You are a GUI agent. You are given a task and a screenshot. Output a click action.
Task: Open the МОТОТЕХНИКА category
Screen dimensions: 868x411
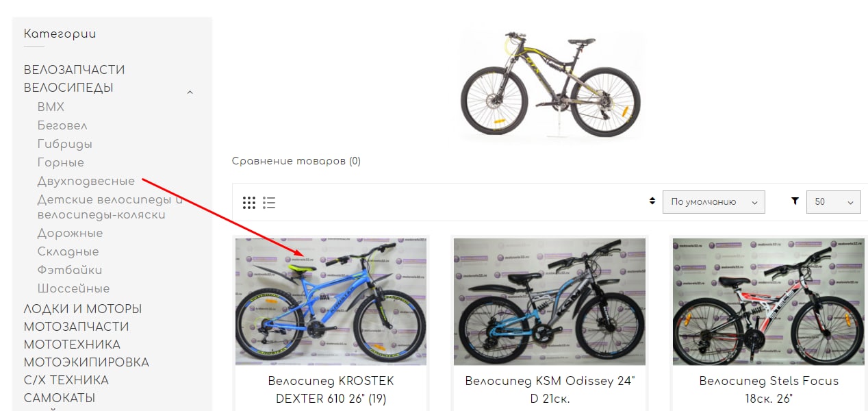tap(72, 345)
